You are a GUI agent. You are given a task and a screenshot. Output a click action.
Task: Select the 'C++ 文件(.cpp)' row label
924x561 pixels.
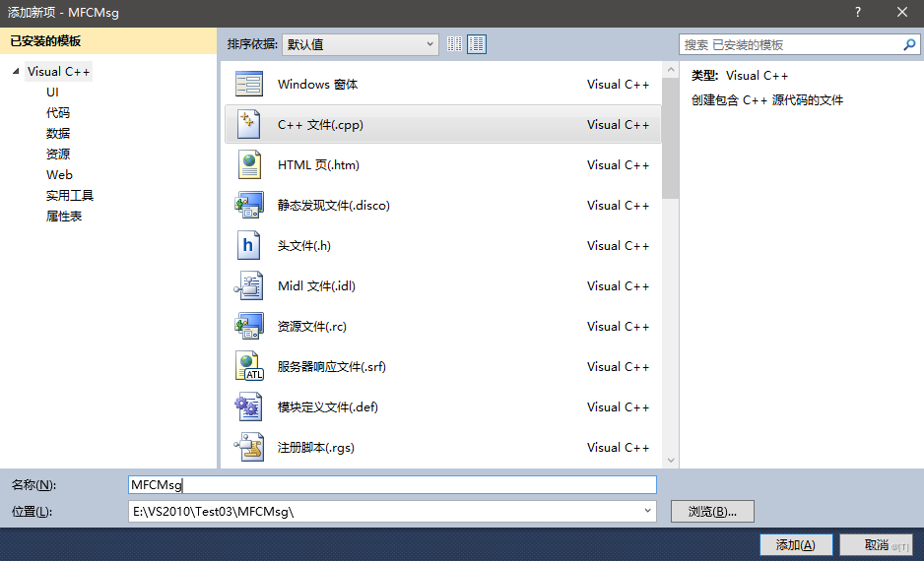click(320, 125)
